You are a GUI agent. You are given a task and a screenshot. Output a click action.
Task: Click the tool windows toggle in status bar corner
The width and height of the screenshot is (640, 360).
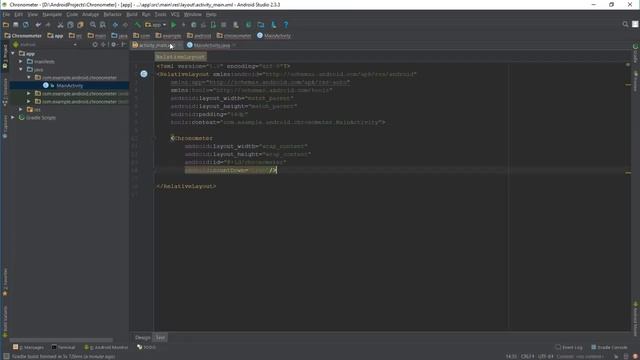(x=6, y=356)
